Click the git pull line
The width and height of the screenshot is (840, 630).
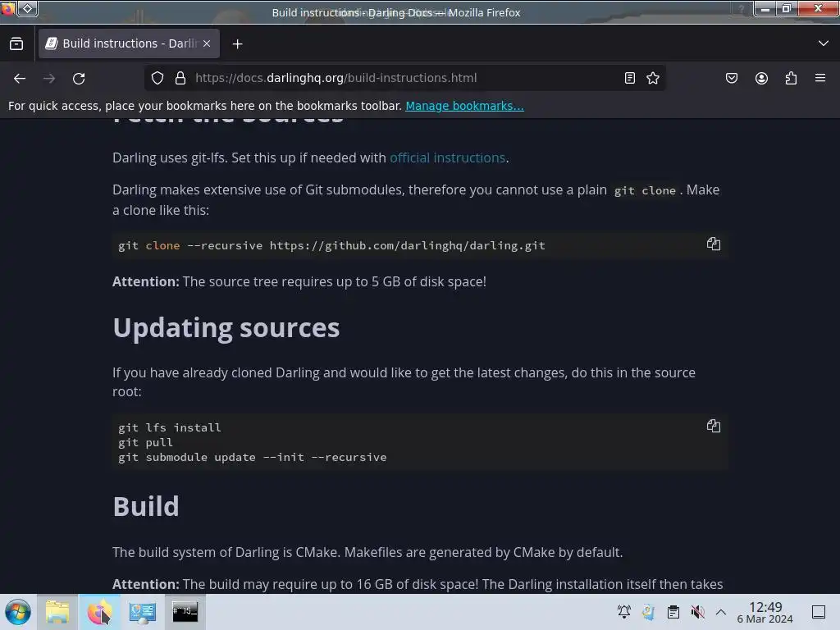coord(145,442)
